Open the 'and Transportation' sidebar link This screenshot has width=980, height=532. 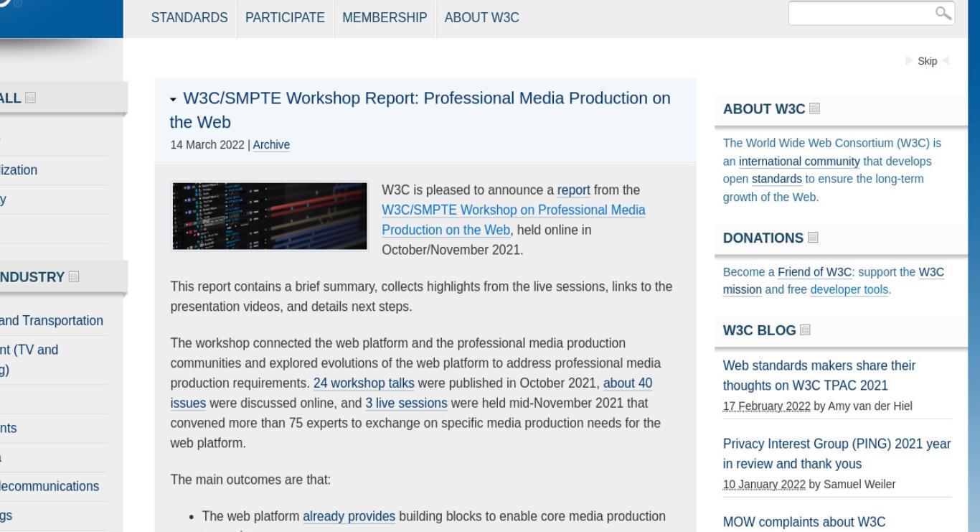(x=52, y=320)
